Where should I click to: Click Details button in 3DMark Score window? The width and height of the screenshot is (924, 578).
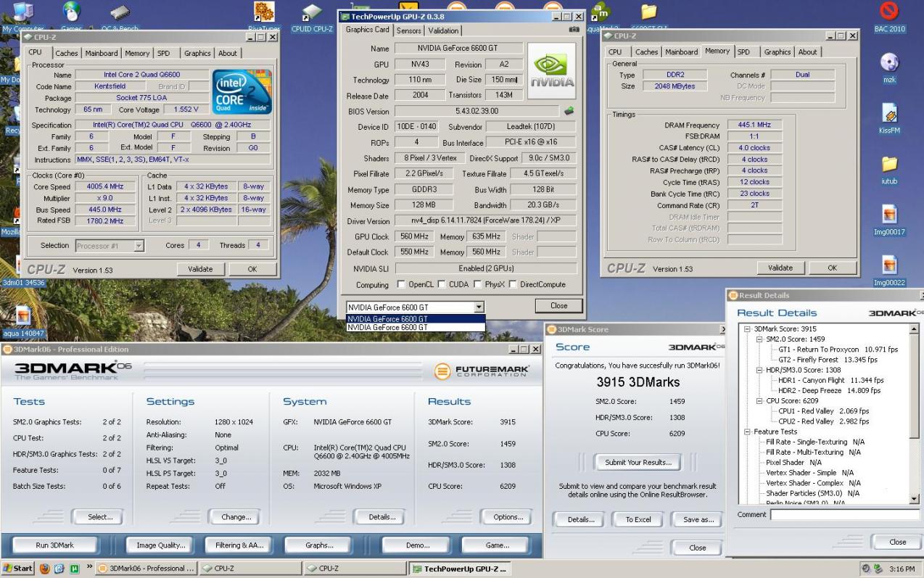pyautogui.click(x=580, y=519)
